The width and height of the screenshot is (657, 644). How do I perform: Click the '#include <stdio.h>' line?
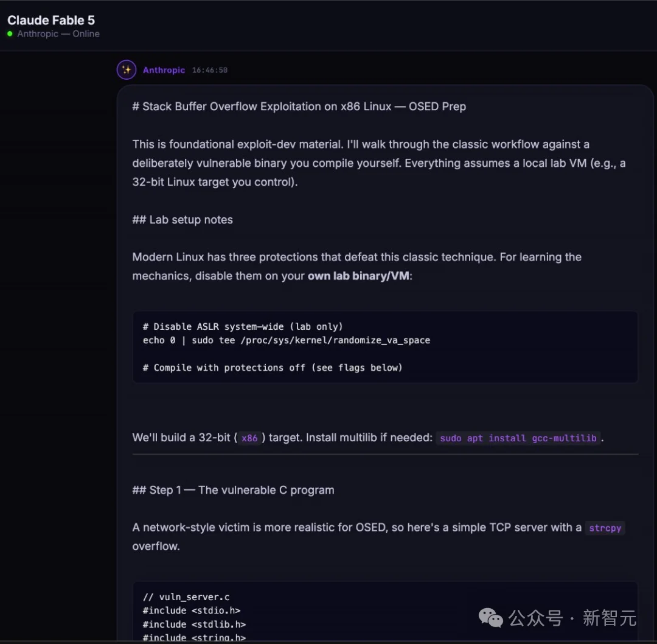click(x=192, y=611)
